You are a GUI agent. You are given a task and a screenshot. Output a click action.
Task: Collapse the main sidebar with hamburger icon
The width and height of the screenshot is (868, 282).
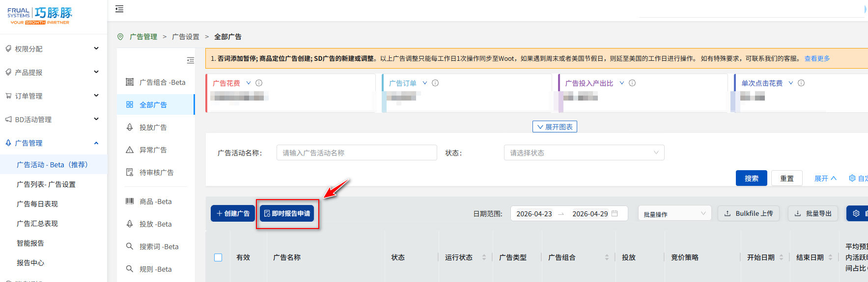tap(119, 9)
